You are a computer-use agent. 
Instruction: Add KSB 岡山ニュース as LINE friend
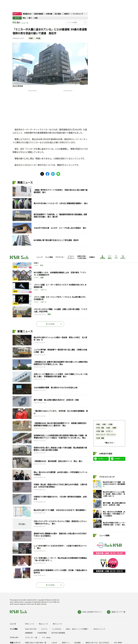coord(101,459)
